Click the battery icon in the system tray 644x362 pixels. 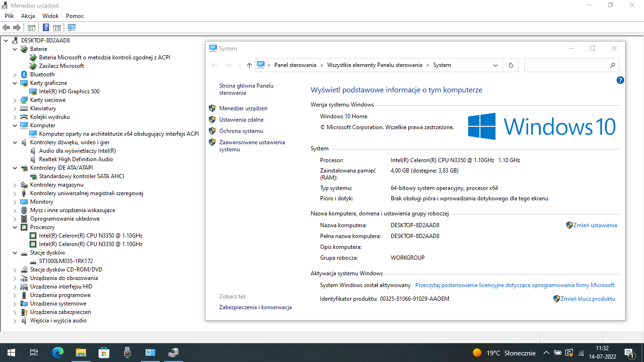click(557, 353)
